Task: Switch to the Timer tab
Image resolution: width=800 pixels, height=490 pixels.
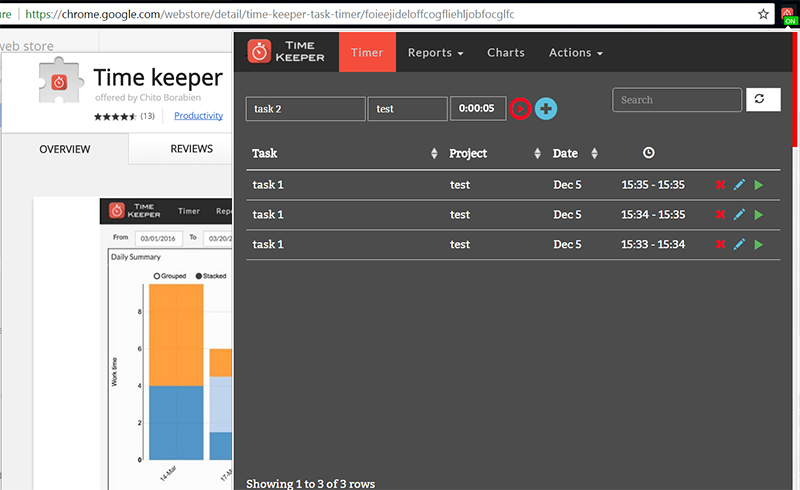Action: point(367,52)
